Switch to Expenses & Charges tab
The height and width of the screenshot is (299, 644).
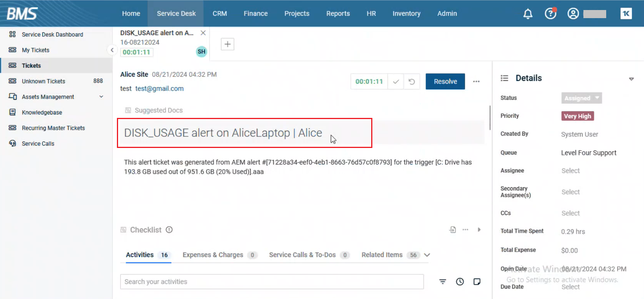click(x=213, y=255)
